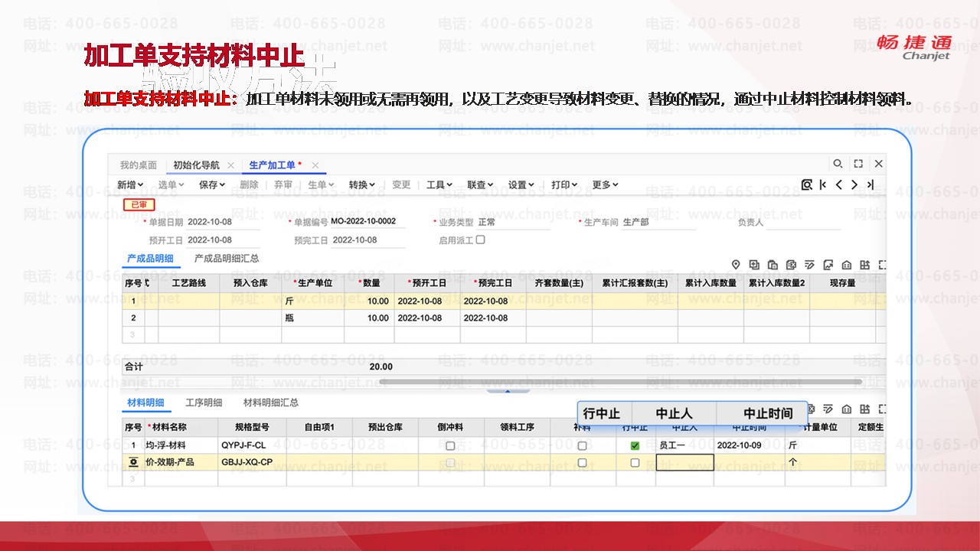
Task: Open the 打印 dropdown menu
Action: (x=564, y=184)
